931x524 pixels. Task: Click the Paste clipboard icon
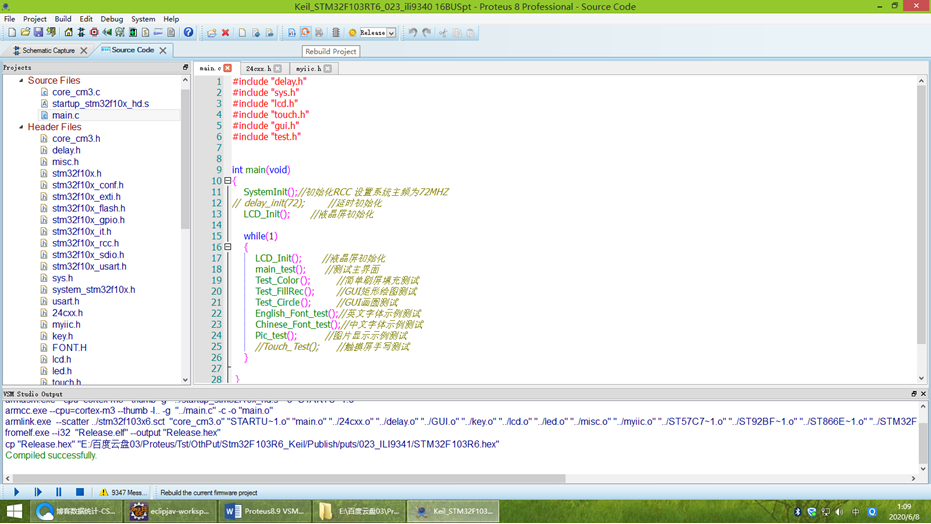pyautogui.click(x=470, y=33)
